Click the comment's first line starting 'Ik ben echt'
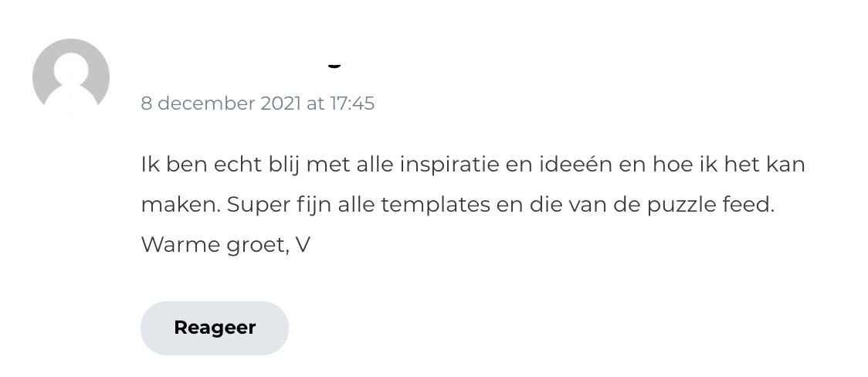868x377 pixels. pyautogui.click(x=473, y=165)
